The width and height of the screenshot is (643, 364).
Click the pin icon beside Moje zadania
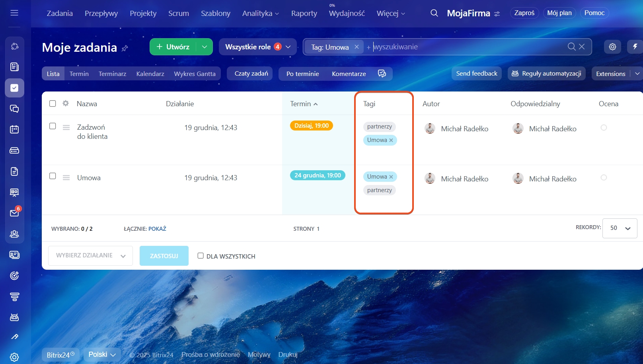(x=125, y=49)
